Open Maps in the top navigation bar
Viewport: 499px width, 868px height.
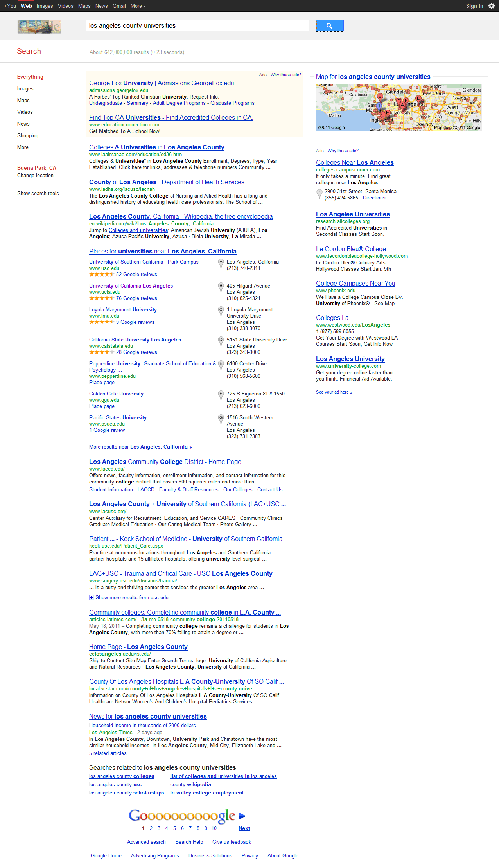click(x=84, y=6)
